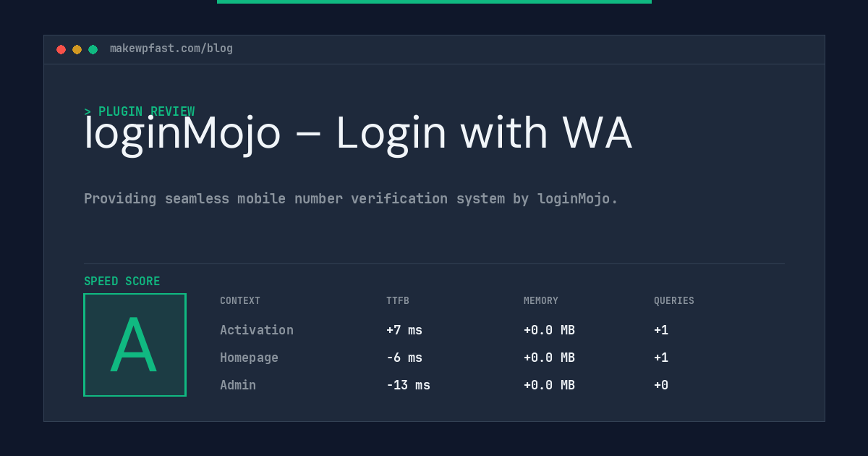Screen dimensions: 868x456
Task: Click the Homepage row memory value
Action: coord(549,358)
